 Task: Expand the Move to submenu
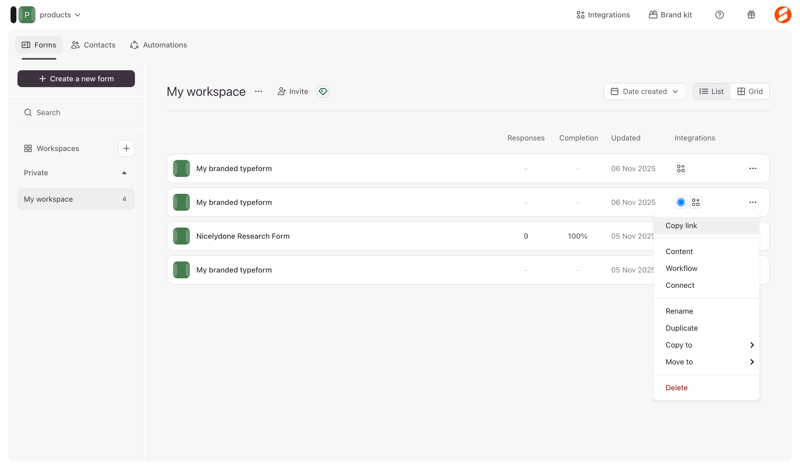(706, 362)
